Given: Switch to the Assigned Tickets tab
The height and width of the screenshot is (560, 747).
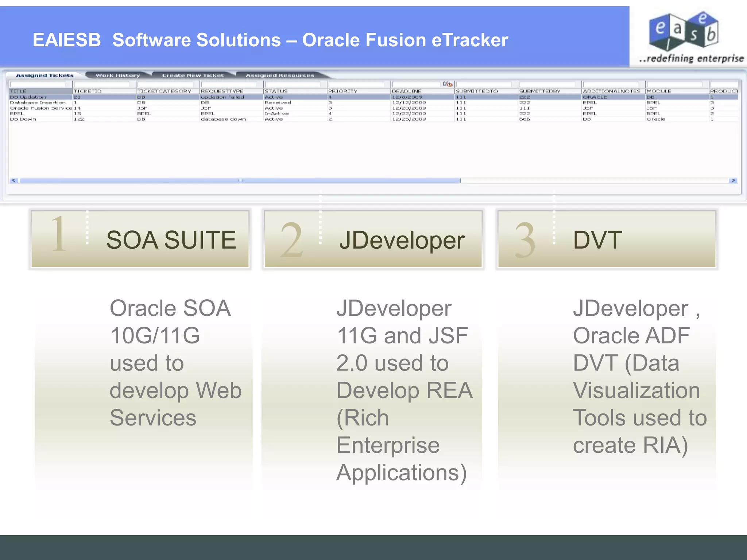Looking at the screenshot, I should click(44, 75).
